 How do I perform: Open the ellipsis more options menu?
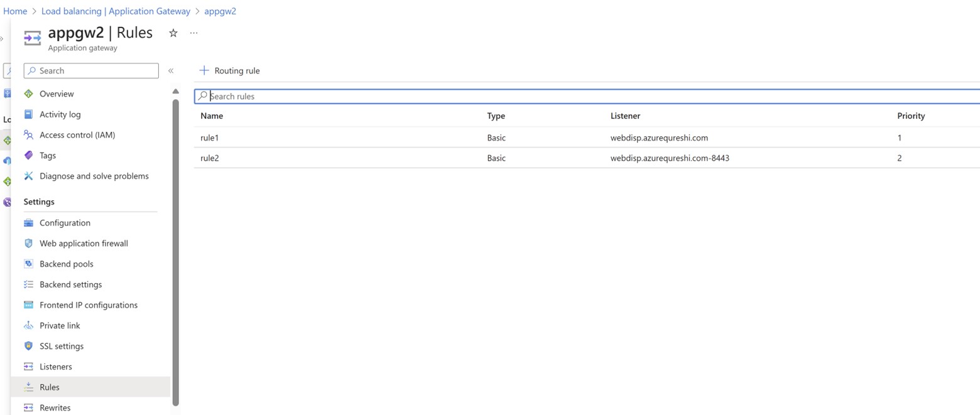193,33
